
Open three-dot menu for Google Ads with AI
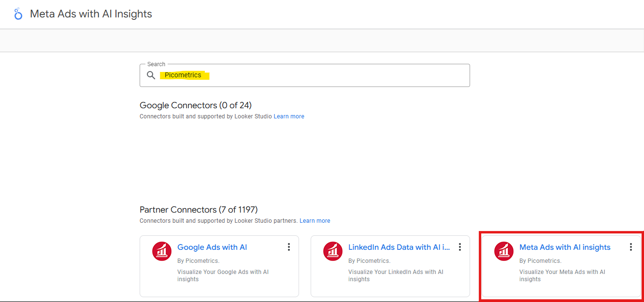pyautogui.click(x=289, y=247)
